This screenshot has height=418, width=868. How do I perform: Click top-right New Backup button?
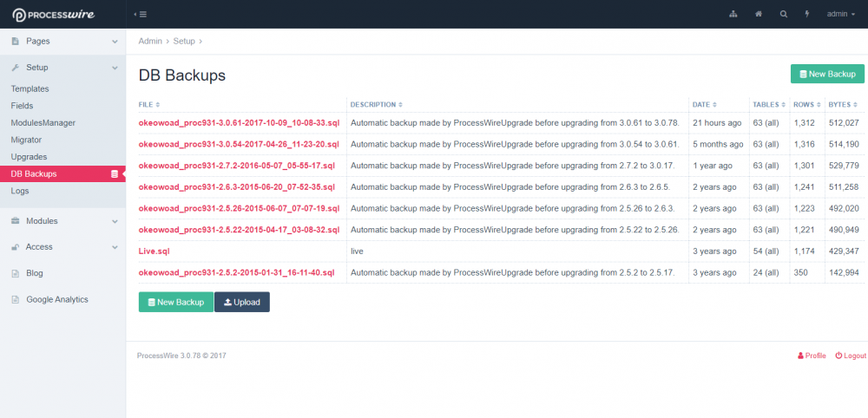pyautogui.click(x=827, y=75)
